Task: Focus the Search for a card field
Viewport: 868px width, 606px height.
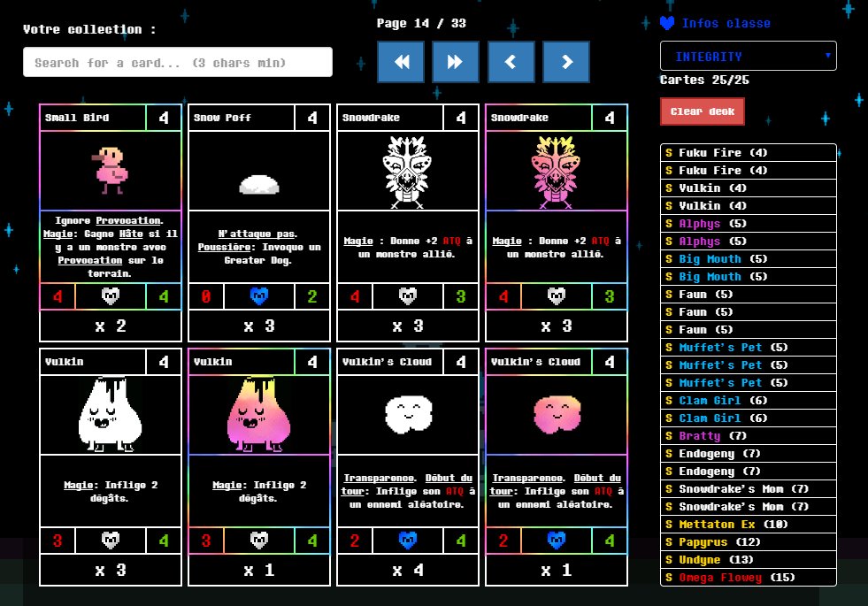Action: click(178, 62)
